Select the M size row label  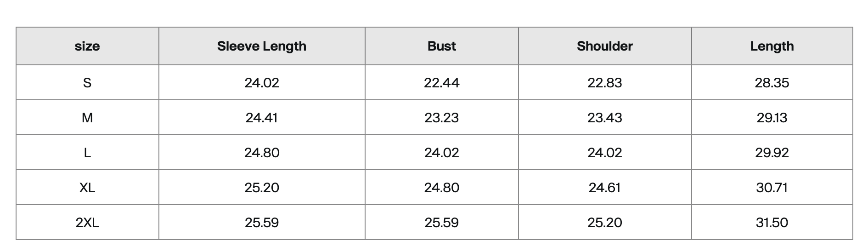click(87, 118)
